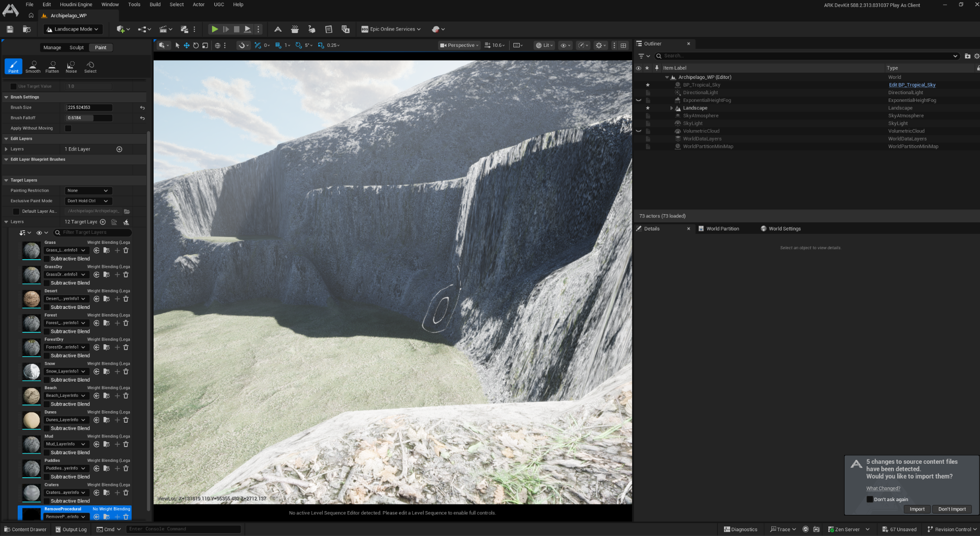Select the rotate gizmo tool
Screen dimensions: 980x536
pos(196,45)
